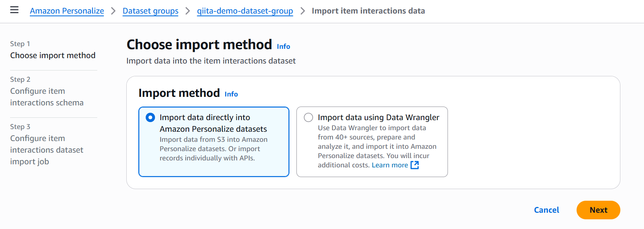
Task: Follow the Learn more link
Action: point(389,165)
